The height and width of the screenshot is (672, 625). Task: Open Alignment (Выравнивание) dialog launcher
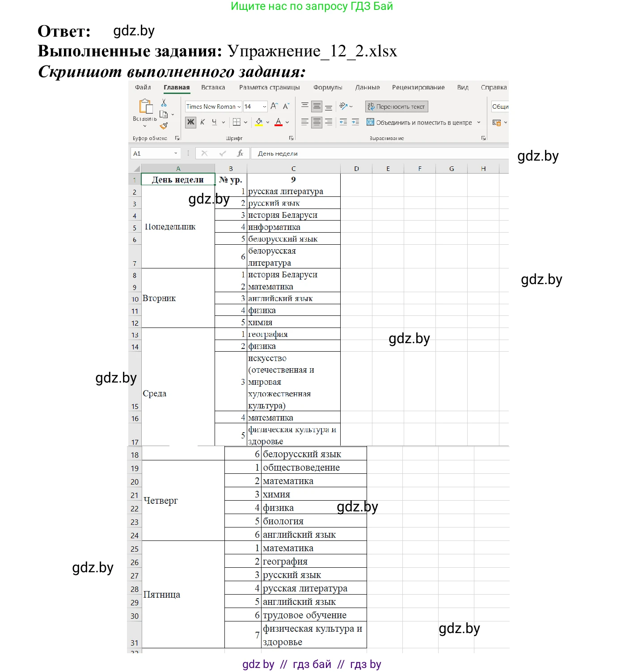pyautogui.click(x=483, y=138)
